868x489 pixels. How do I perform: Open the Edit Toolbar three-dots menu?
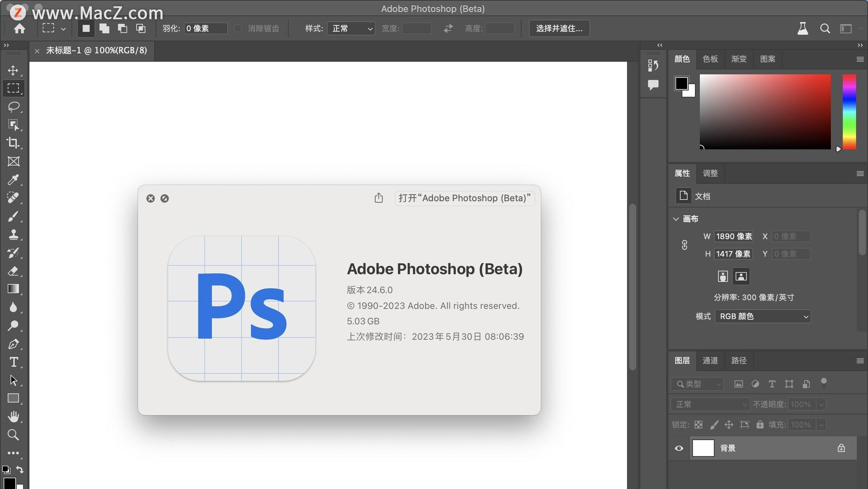coord(13,453)
